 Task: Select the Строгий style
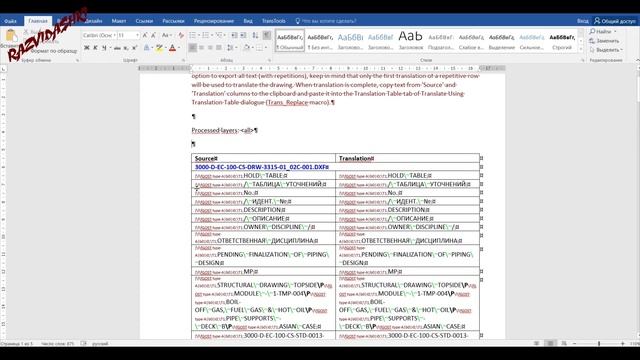point(562,41)
